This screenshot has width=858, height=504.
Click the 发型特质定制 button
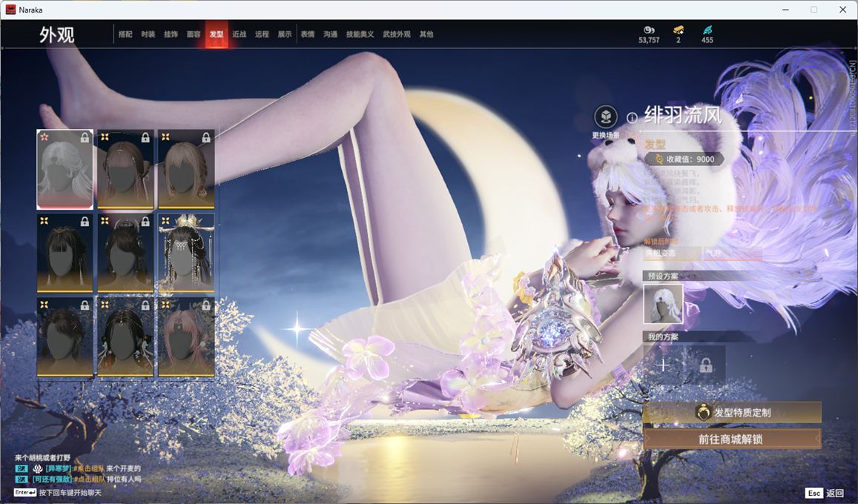[x=732, y=413]
